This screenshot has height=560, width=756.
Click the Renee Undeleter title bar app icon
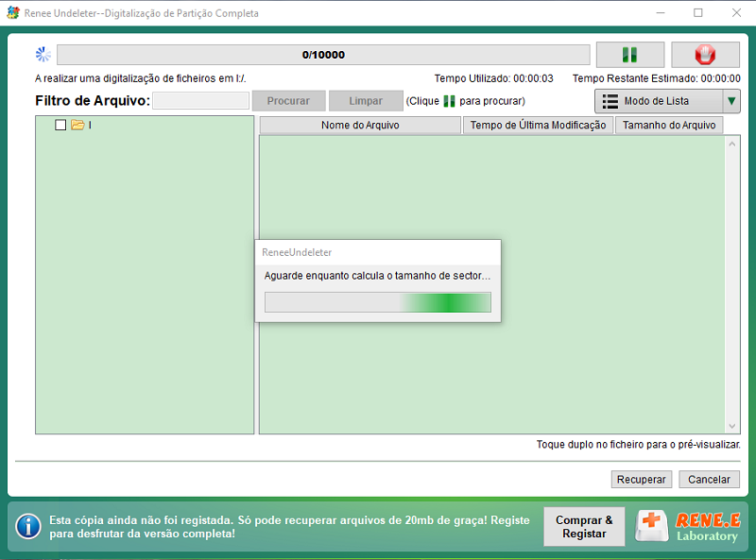(x=13, y=13)
